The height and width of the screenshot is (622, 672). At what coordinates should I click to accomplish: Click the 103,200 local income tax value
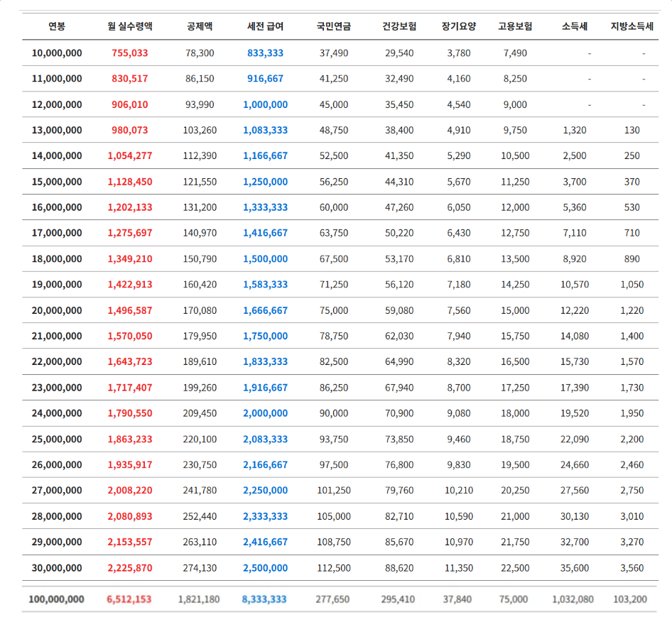[x=630, y=599]
